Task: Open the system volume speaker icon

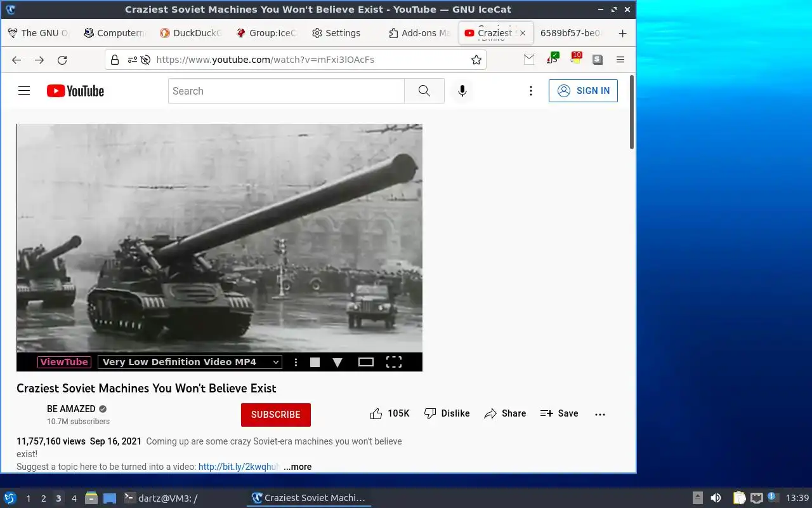Action: [716, 498]
